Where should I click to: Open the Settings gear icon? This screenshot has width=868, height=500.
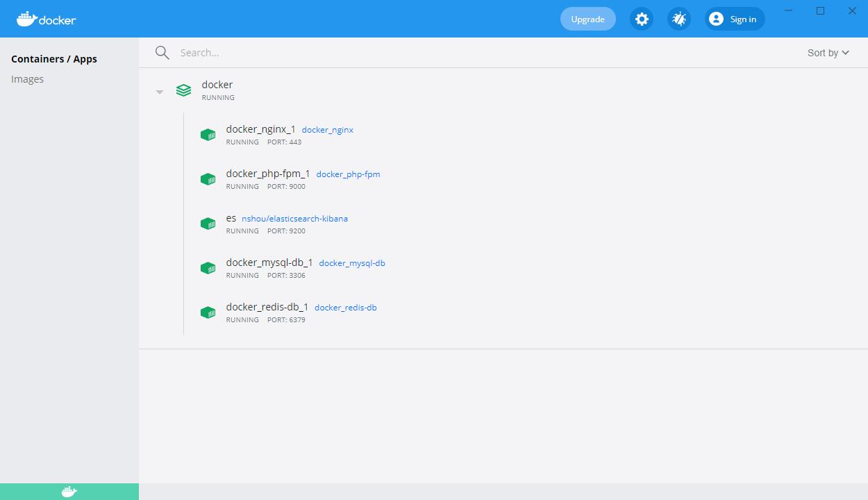coord(642,19)
